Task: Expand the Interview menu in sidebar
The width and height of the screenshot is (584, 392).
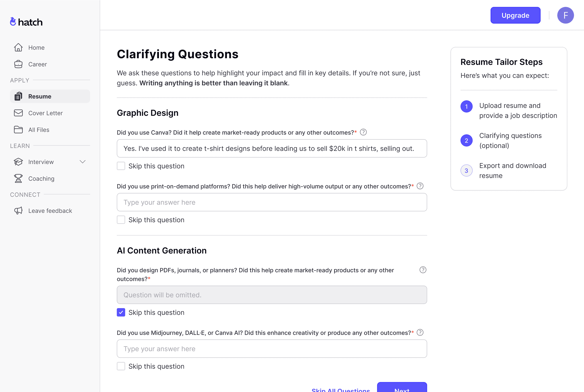Action: pos(83,162)
